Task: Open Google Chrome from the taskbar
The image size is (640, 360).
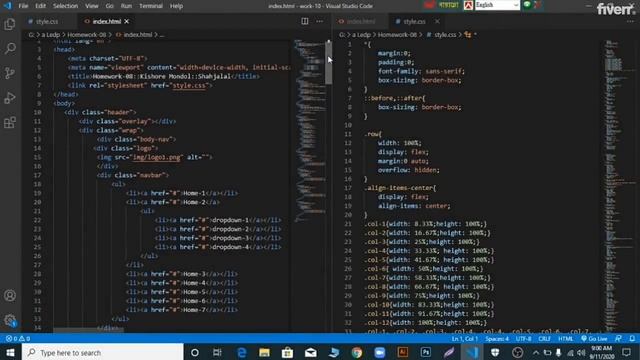Action: point(357,352)
